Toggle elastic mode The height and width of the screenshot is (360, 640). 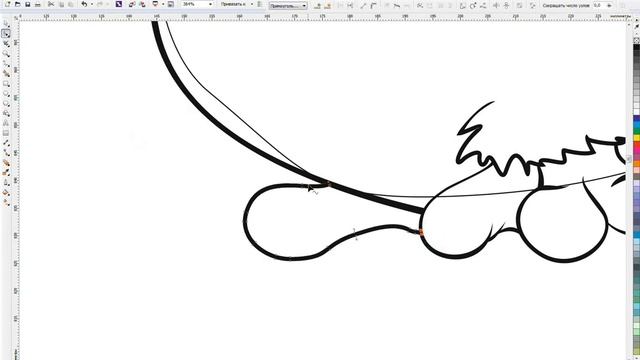click(520, 6)
